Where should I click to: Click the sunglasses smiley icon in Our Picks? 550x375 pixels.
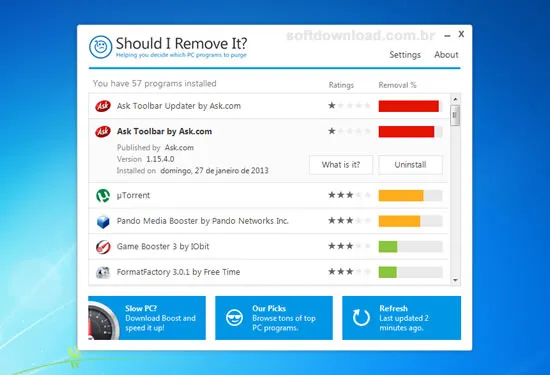[x=234, y=318]
